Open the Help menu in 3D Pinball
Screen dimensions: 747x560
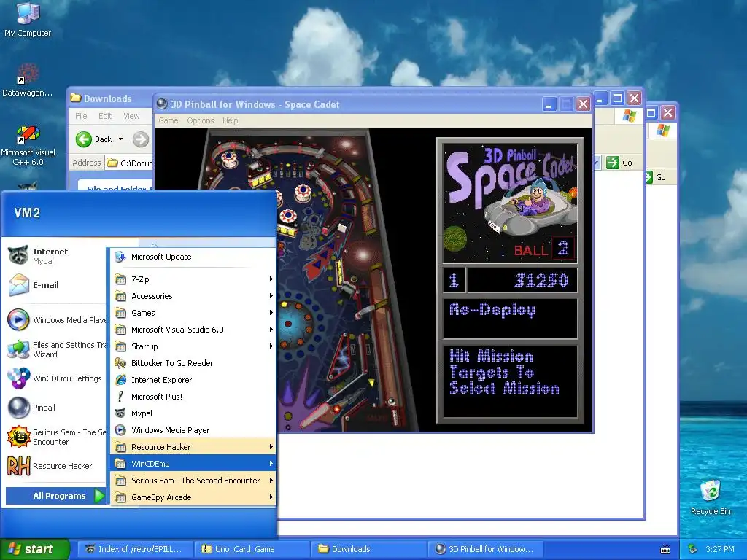230,120
